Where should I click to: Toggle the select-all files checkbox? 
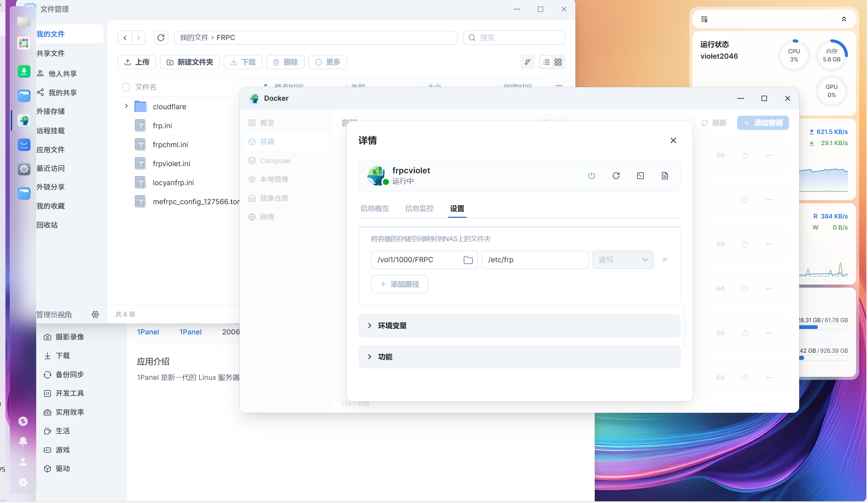126,87
